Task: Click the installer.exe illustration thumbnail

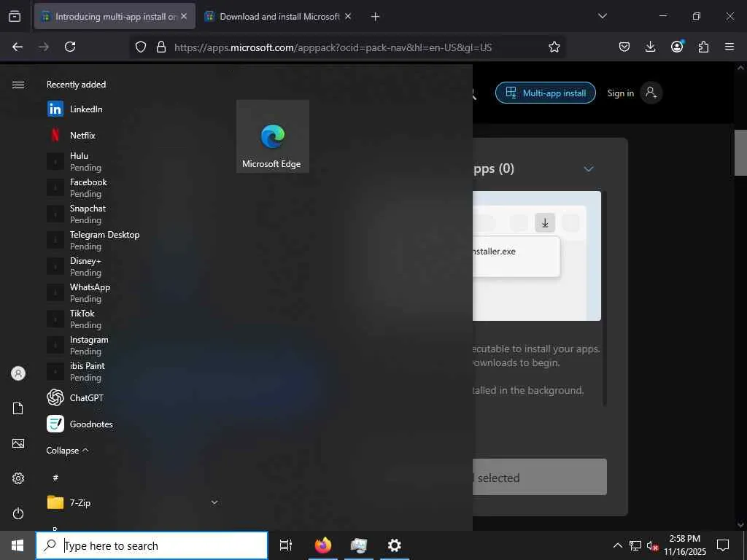Action: coord(537,256)
